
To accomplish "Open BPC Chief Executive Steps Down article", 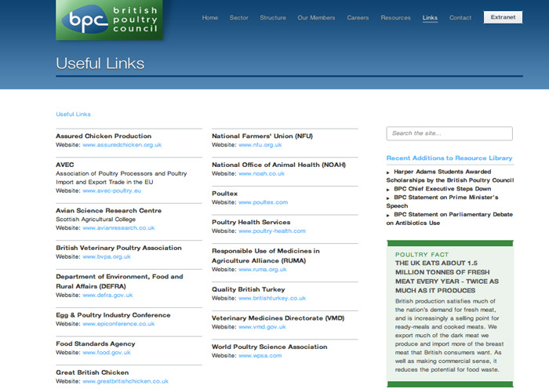I will [x=442, y=189].
